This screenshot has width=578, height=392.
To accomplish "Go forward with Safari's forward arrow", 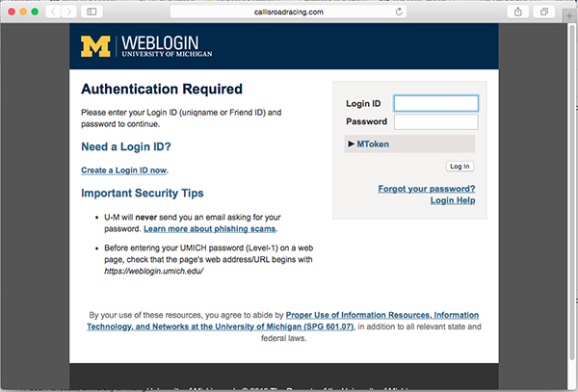I will click(69, 12).
